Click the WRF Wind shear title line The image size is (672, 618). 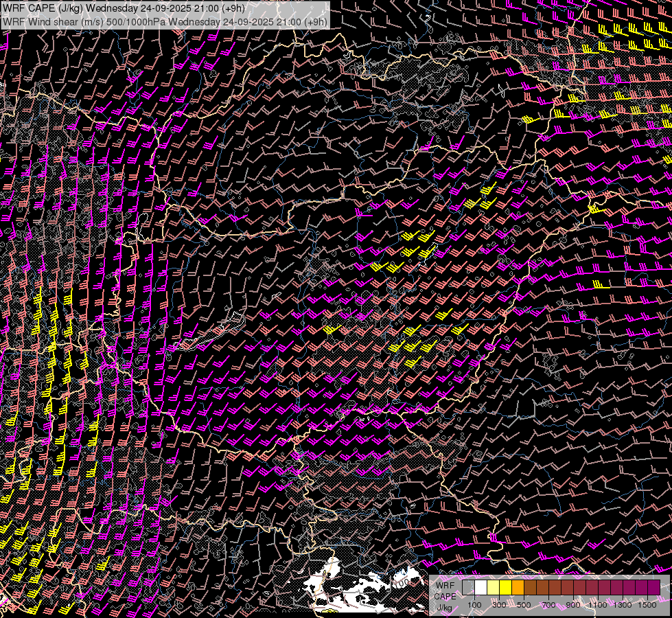click(x=165, y=21)
